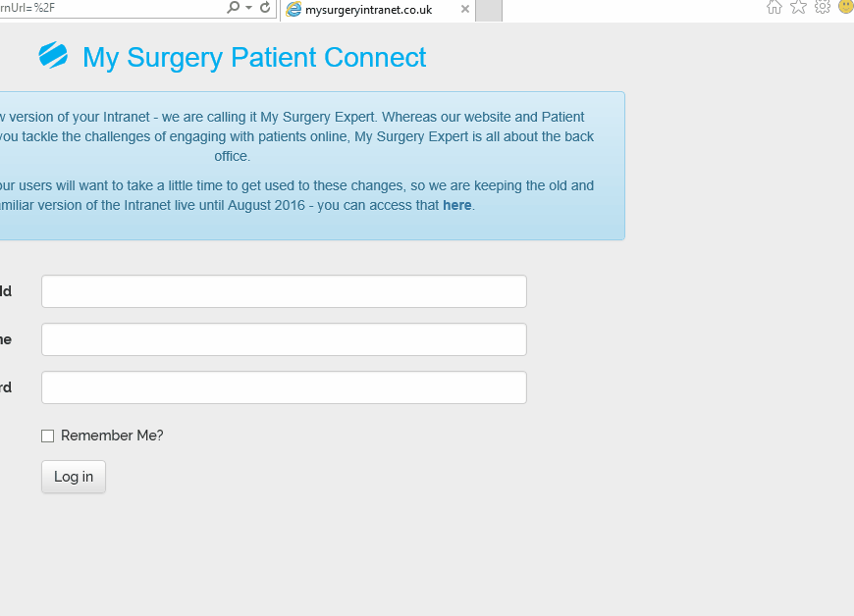The width and height of the screenshot is (854, 616).
Task: Click the address bar URL text
Action: [x=98, y=8]
